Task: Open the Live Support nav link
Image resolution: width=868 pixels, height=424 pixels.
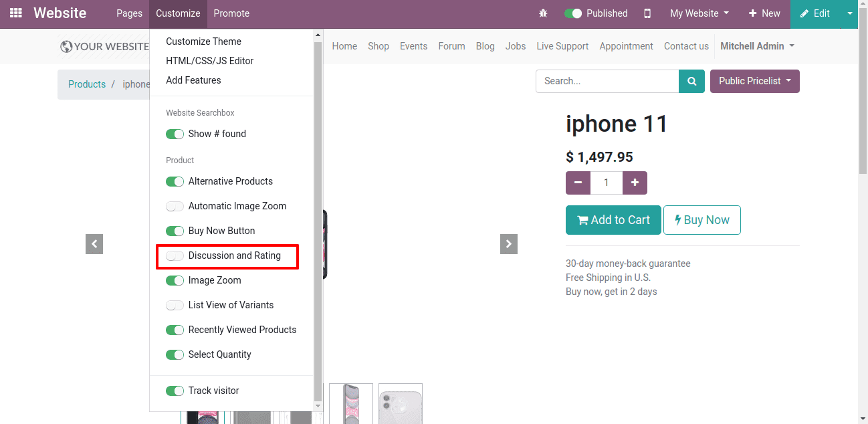Action: (562, 46)
